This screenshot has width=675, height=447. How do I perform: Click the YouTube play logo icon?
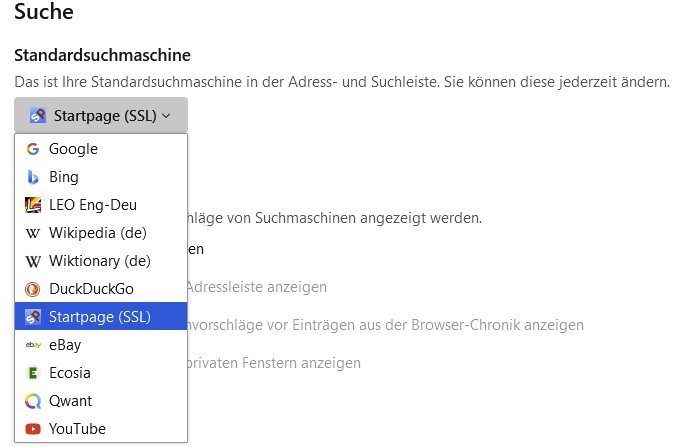33,429
